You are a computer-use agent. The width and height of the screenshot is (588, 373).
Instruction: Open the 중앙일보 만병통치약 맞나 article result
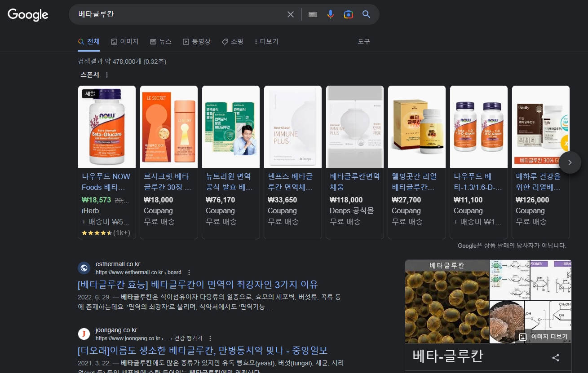click(x=203, y=351)
